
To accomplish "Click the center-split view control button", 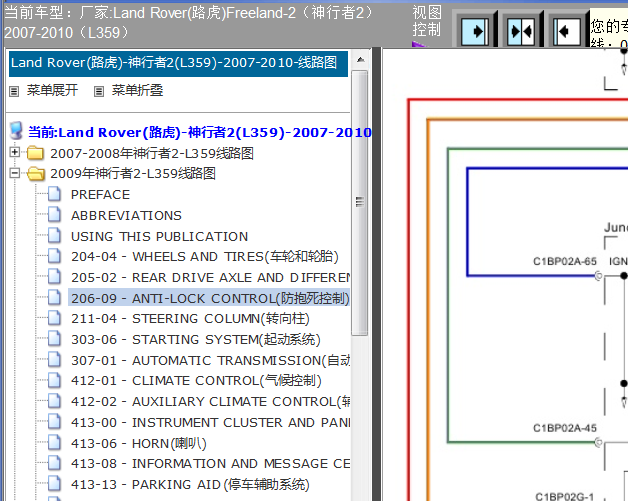I will click(521, 31).
